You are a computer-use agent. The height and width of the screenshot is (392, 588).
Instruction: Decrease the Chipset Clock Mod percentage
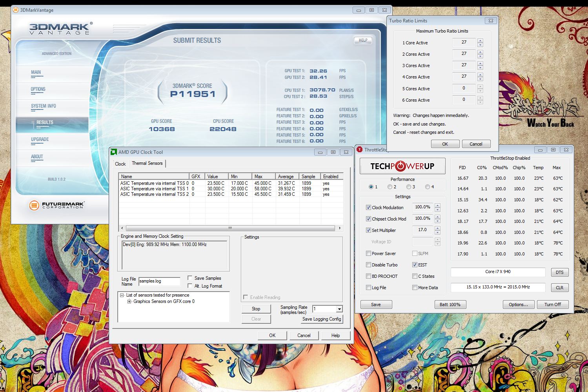pos(437,221)
